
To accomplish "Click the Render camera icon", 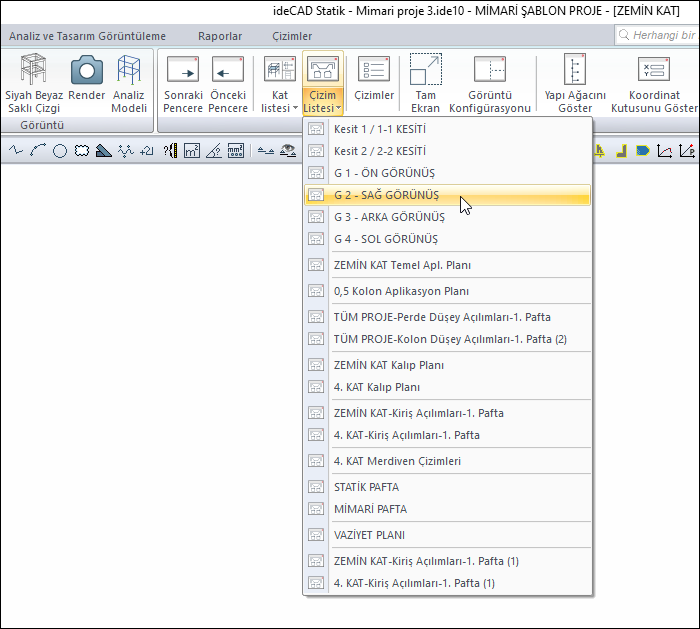I will click(x=87, y=72).
